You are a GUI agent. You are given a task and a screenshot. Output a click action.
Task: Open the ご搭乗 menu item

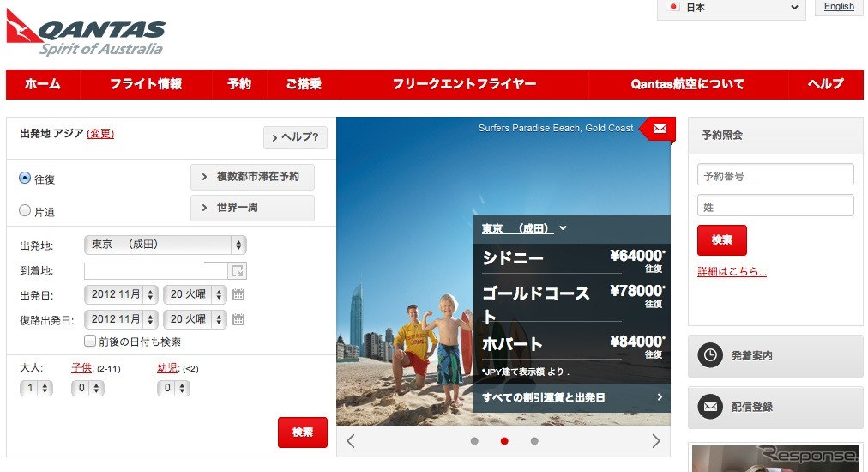304,84
